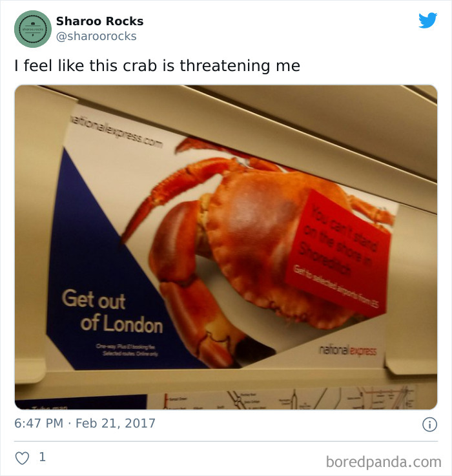Viewport: 452px width, 476px height.
Task: Click the Feb 21, 2017 date
Action: pyautogui.click(x=116, y=423)
